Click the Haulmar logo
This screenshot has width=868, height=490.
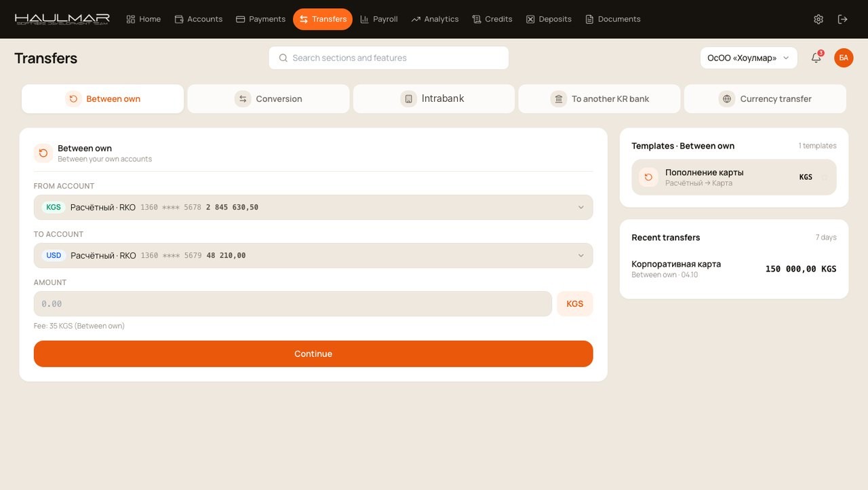62,19
